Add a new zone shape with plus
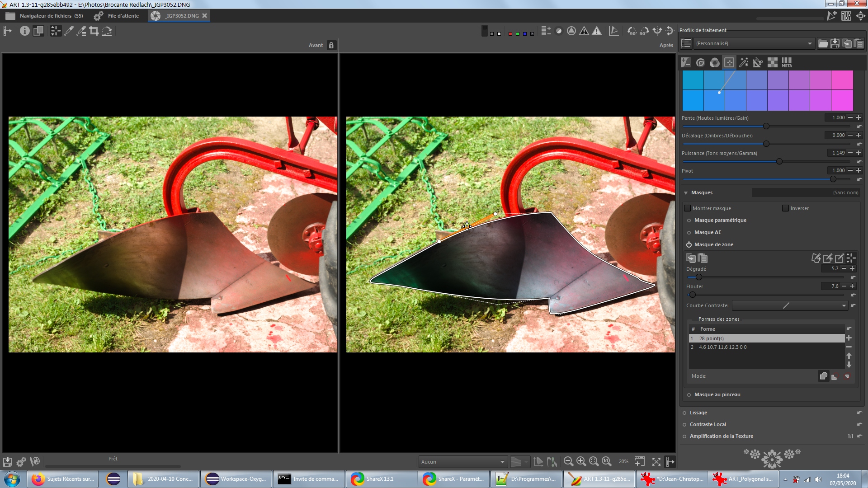 [x=849, y=338]
